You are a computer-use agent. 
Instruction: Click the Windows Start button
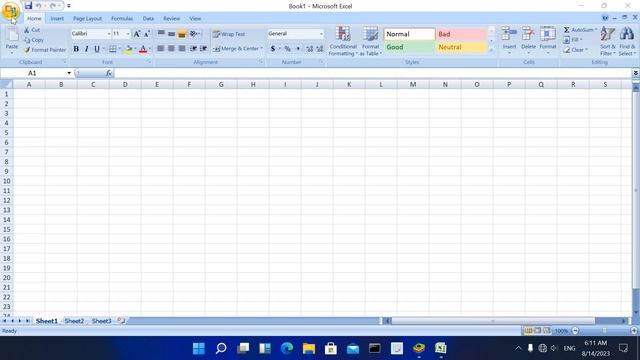tap(199, 348)
